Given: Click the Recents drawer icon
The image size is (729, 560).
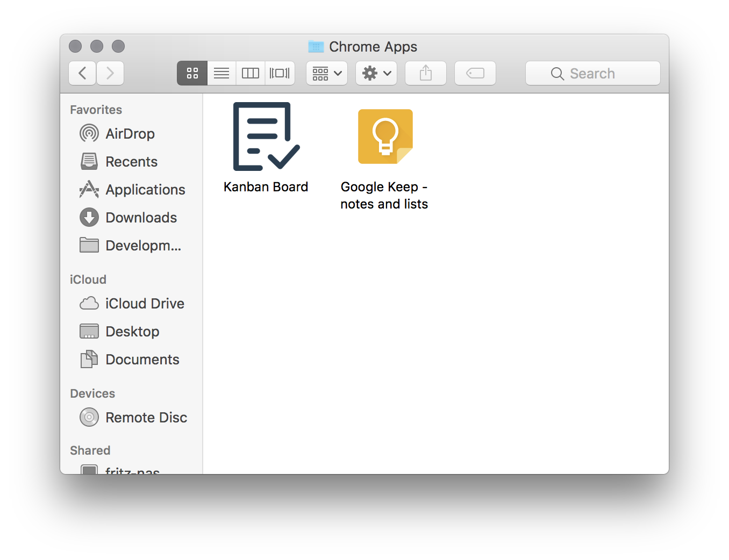Looking at the screenshot, I should coord(89,161).
